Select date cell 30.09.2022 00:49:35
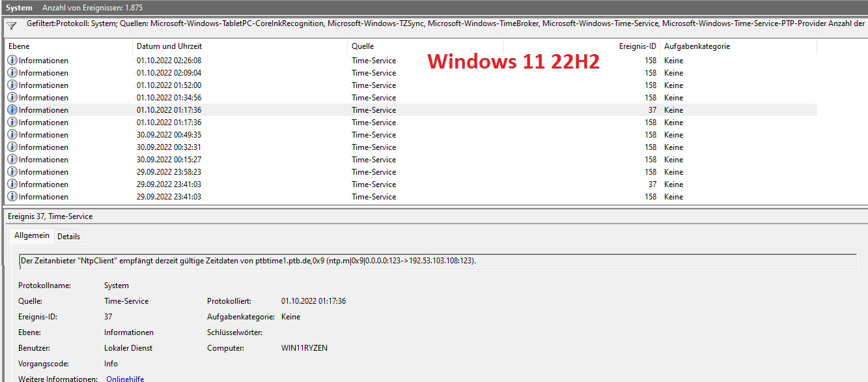This screenshot has height=382, width=868. (x=169, y=134)
